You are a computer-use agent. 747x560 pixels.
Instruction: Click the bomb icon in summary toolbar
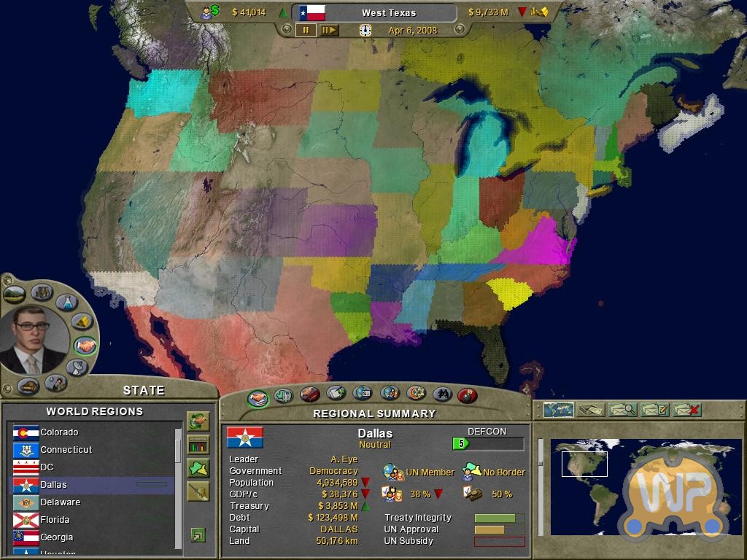click(468, 395)
